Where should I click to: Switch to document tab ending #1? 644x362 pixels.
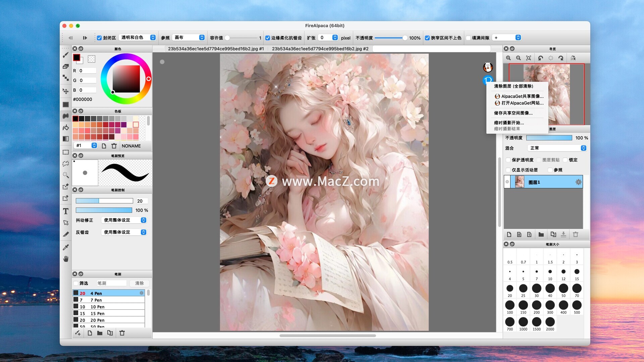216,49
